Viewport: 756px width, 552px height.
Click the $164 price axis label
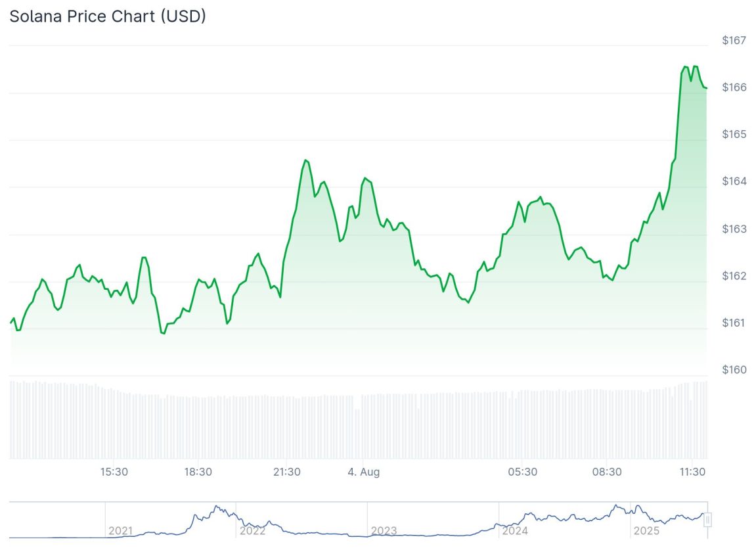734,181
